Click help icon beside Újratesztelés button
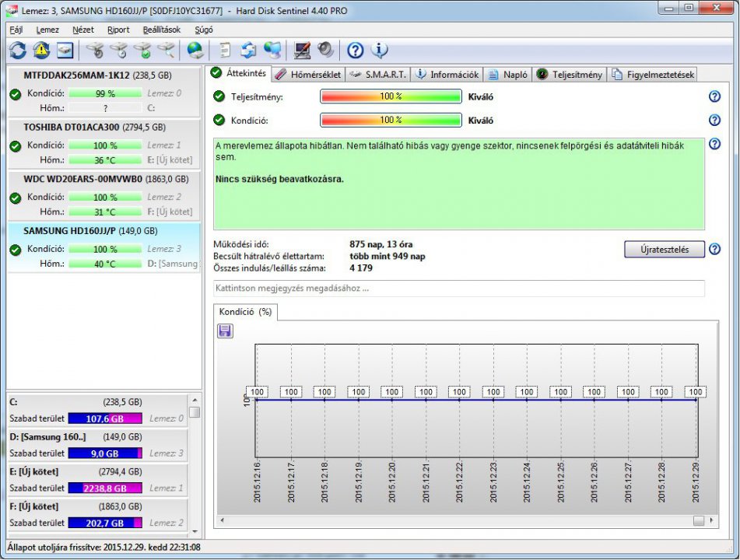740x560 pixels. point(714,249)
